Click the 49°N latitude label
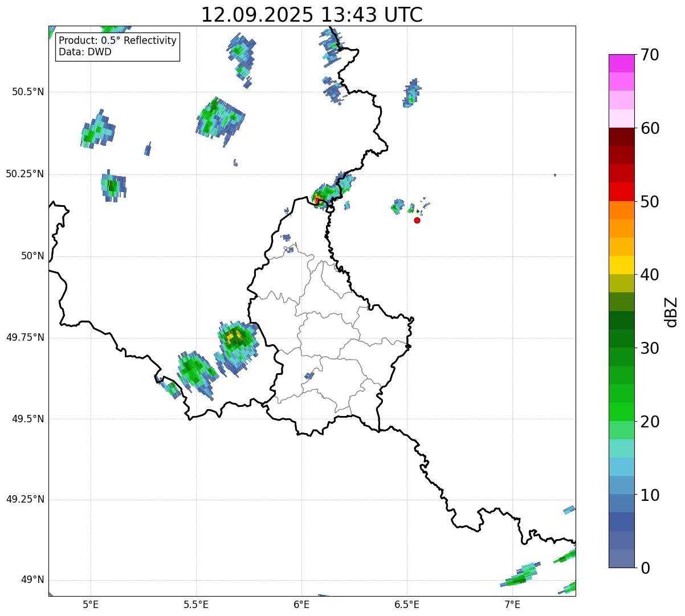This screenshot has height=616, width=685. 32,580
